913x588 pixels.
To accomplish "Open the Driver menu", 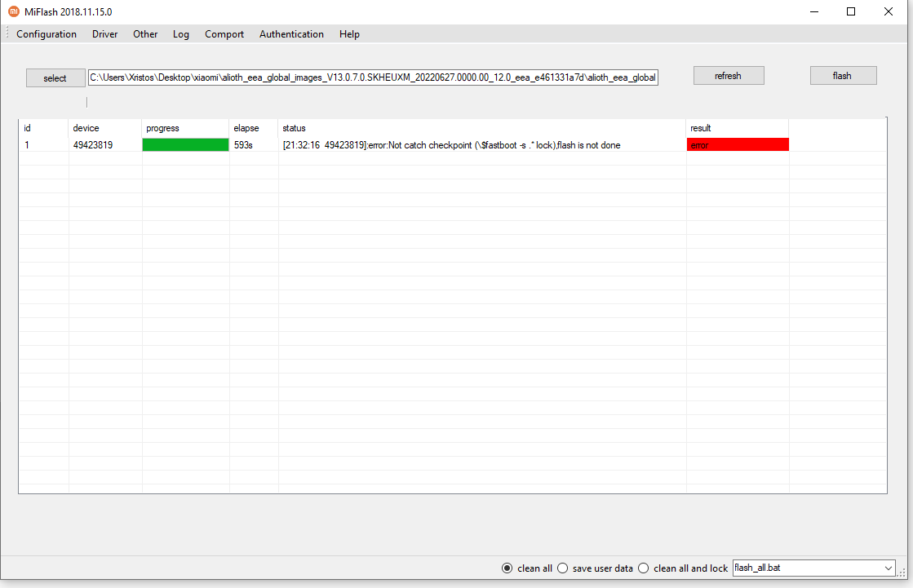I will pos(104,34).
